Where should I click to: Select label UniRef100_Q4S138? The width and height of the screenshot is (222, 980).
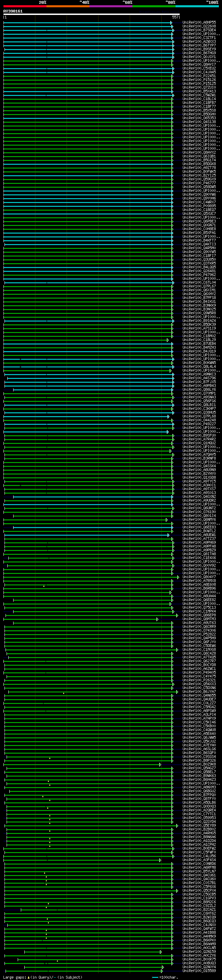(x=199, y=122)
